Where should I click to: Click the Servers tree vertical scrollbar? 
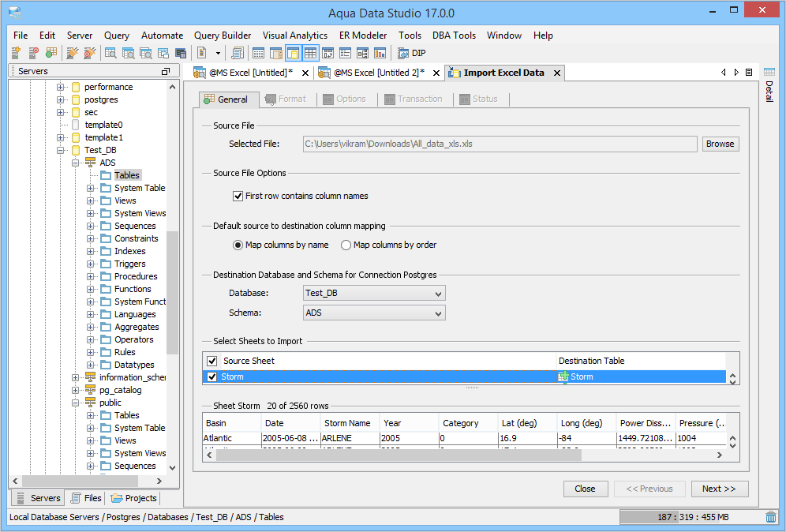click(173, 292)
